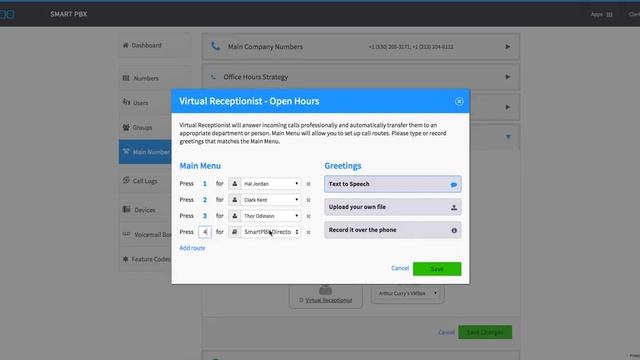This screenshot has height=360, width=640.
Task: Click key number 2 in Main Menu
Action: 205,200
